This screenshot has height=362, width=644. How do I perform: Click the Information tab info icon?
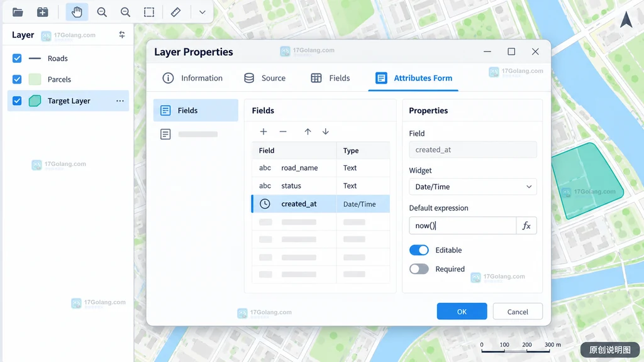(x=168, y=78)
